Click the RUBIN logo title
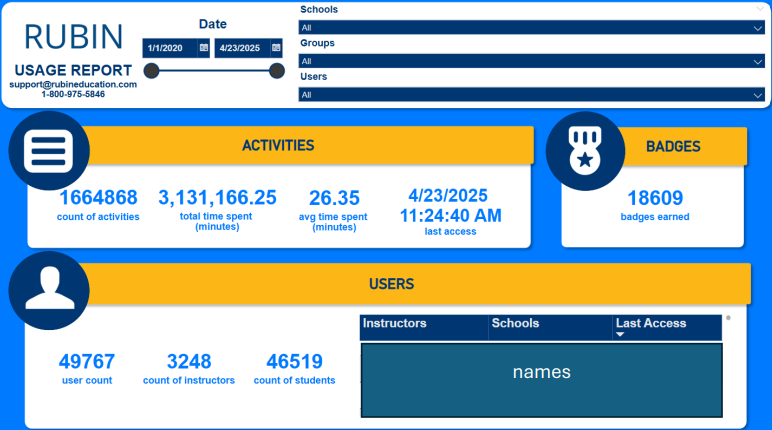 (73, 37)
